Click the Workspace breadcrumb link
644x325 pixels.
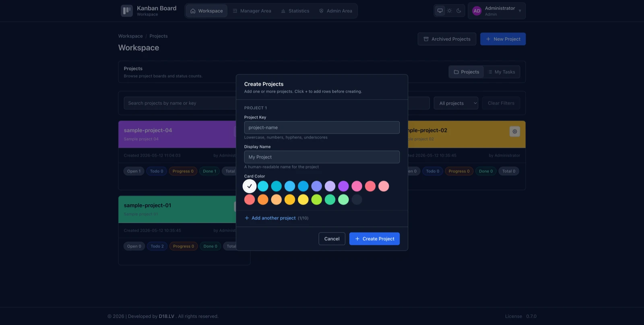pyautogui.click(x=130, y=36)
